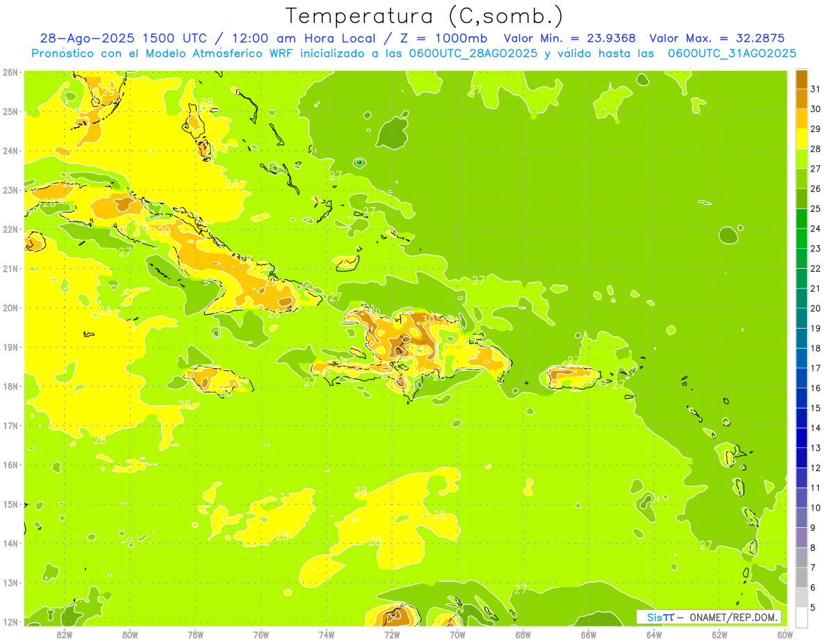
Task: Pick the lime green swatch between 27 and 28
Action: click(x=801, y=159)
